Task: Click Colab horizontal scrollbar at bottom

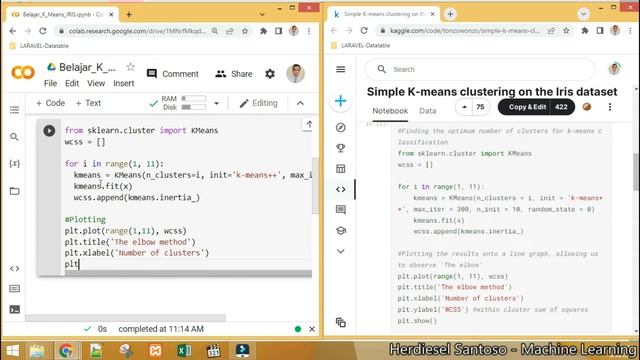Action: (126, 318)
